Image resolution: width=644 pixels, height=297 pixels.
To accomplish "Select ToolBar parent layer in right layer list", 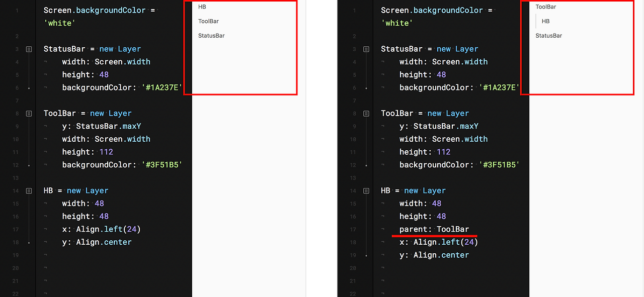I will coord(546,7).
